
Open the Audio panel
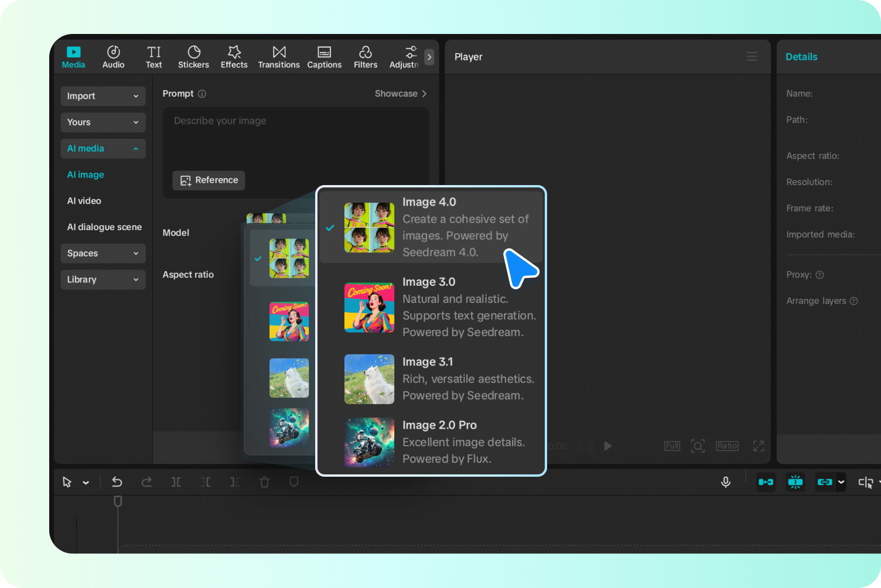[x=113, y=56]
